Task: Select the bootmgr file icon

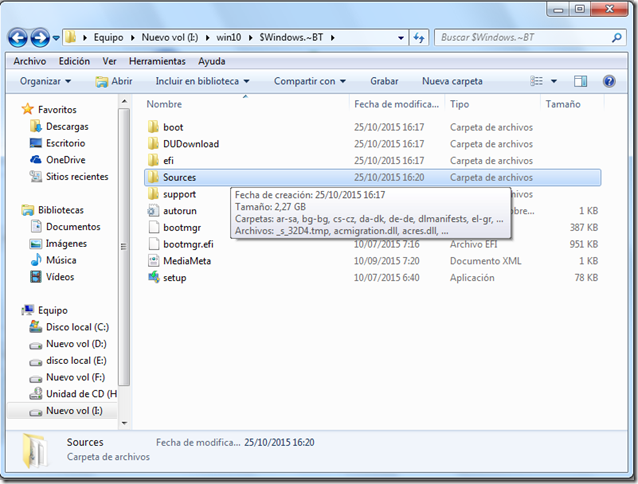Action: [x=153, y=227]
